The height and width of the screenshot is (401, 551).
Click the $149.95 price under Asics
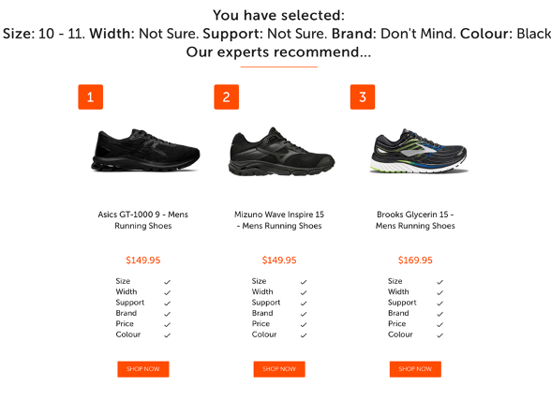tap(143, 260)
